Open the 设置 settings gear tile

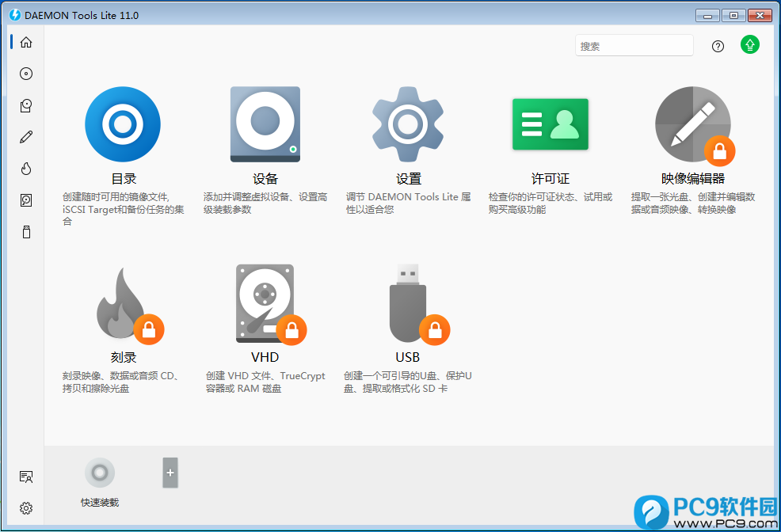(x=408, y=124)
